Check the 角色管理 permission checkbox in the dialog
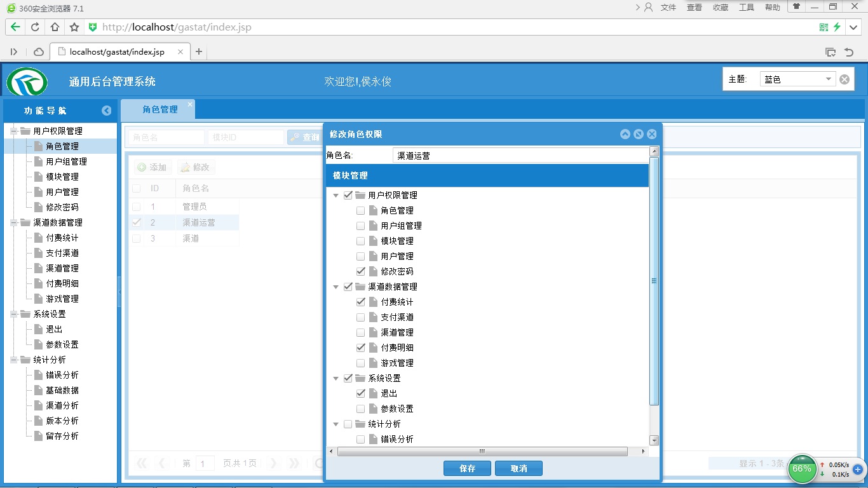 coord(360,210)
